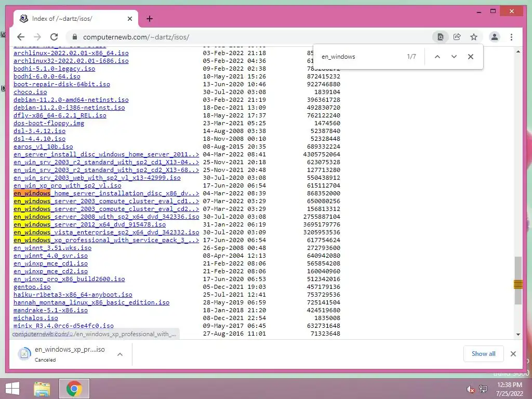Click mandrake-5.1-x86.iso link
Viewport: 532px width, 399px height.
(x=50, y=311)
